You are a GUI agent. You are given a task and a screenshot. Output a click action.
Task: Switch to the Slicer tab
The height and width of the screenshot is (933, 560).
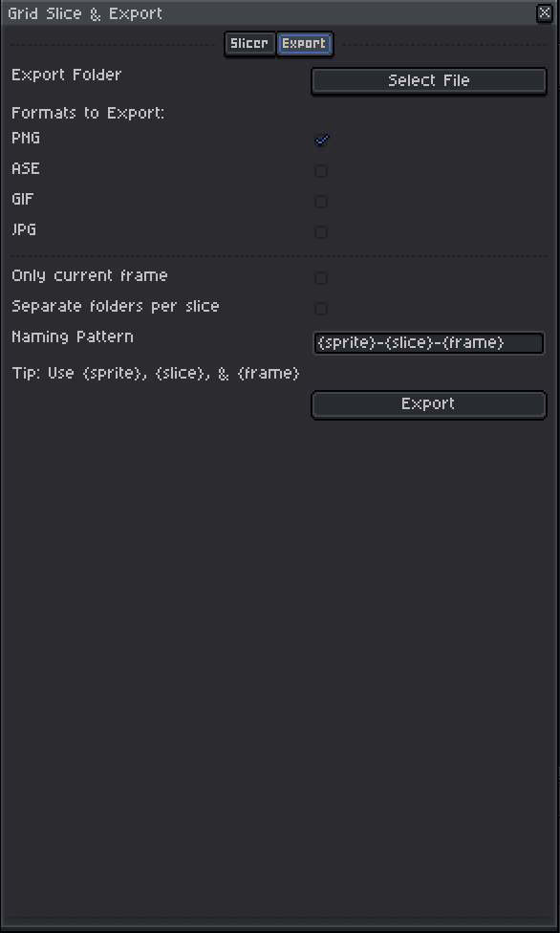(249, 43)
